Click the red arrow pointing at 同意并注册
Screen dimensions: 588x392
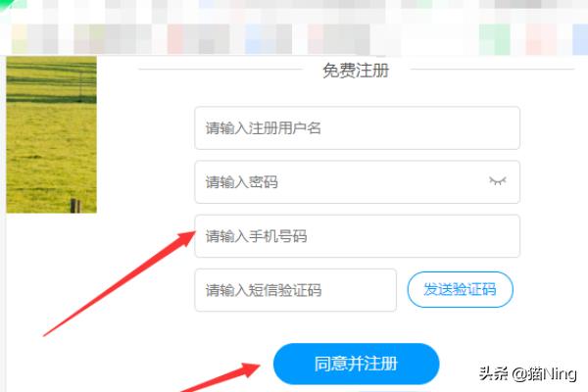point(221,377)
